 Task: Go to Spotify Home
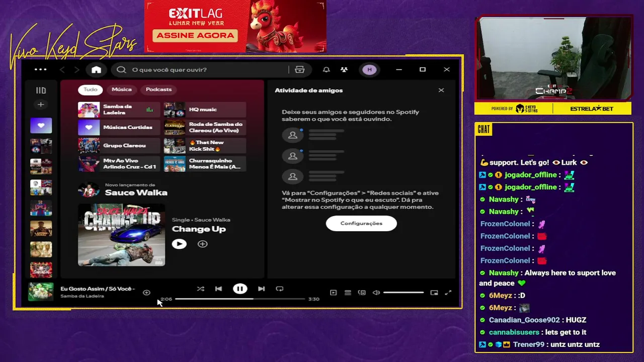pyautogui.click(x=96, y=69)
